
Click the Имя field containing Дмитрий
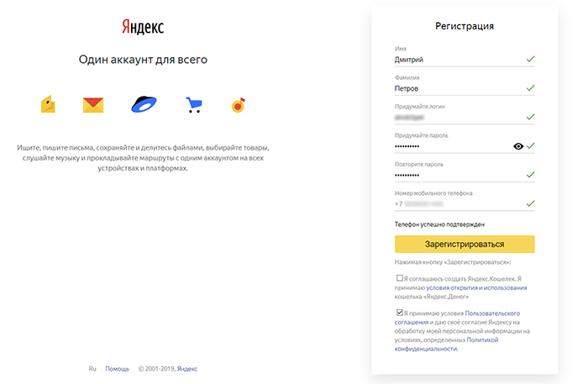[465, 60]
